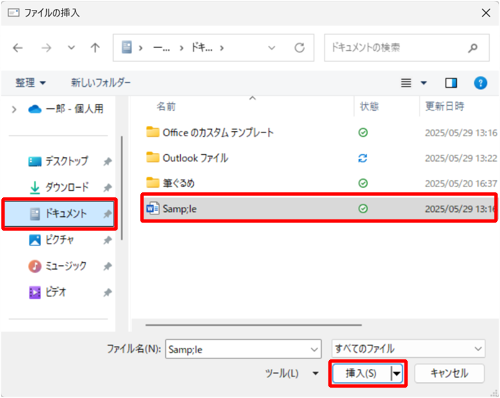Image resolution: width=500 pixels, height=398 pixels.
Task: Open ビデオ in the sidebar
Action: 48,292
